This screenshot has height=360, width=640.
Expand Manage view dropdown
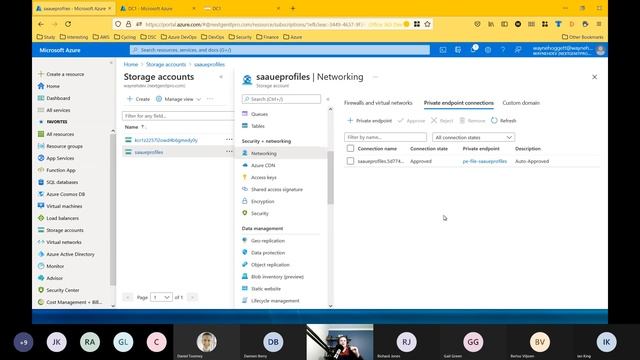(x=179, y=99)
